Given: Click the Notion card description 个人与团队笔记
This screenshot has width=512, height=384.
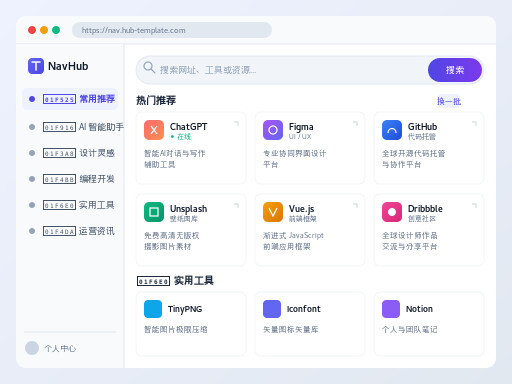Looking at the screenshot, I should tap(410, 329).
